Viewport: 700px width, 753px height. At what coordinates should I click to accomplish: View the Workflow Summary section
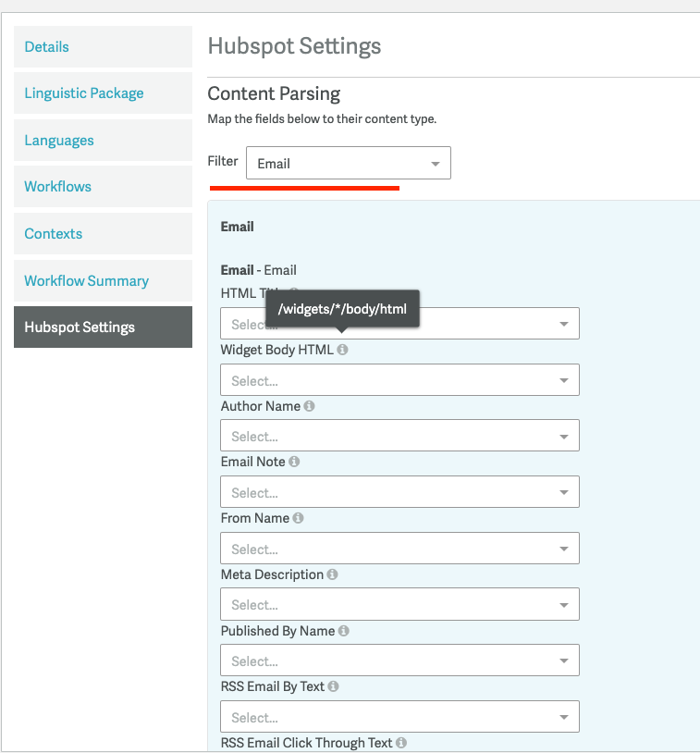click(x=103, y=280)
